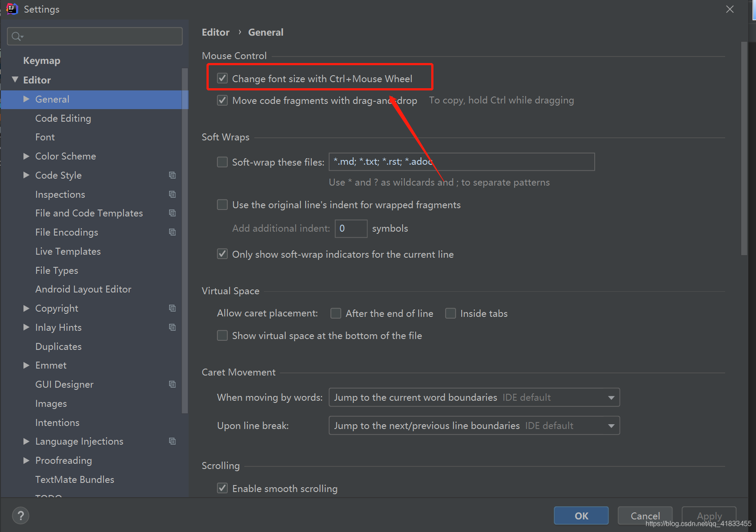This screenshot has width=756, height=532.
Task: Open Upon line break dropdown
Action: (x=474, y=426)
